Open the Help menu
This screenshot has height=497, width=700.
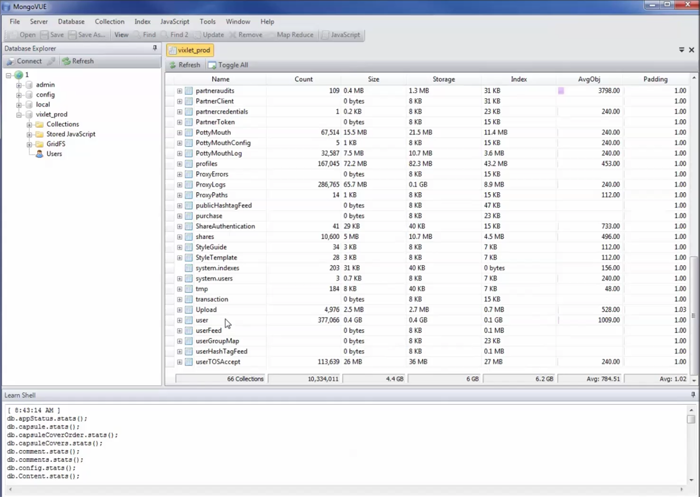pos(267,21)
